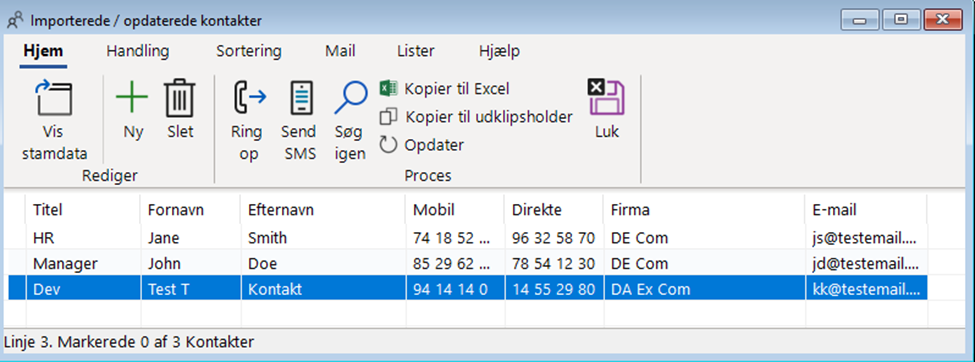This screenshot has width=975, height=362.
Task: Sort by the Titel column header
Action: click(x=83, y=210)
